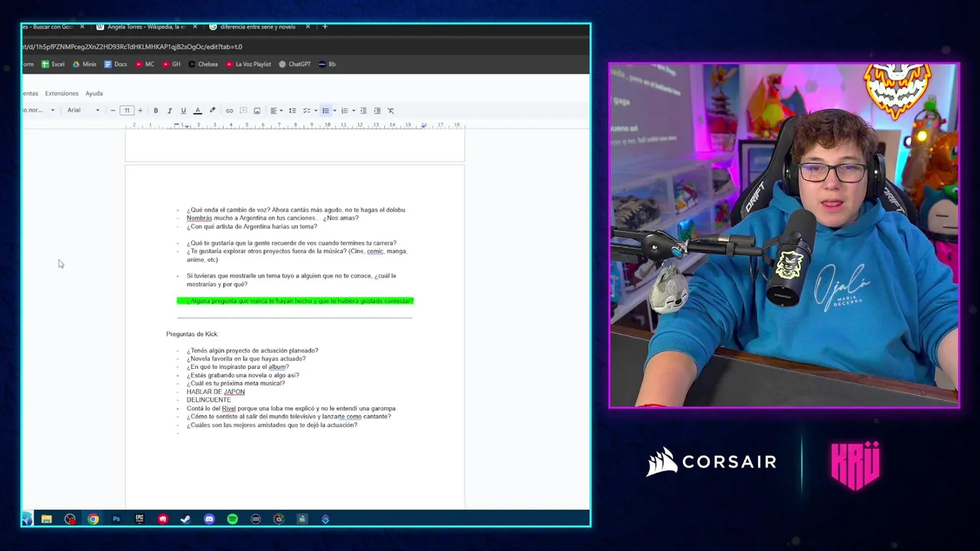Open the GH bookmark

pos(171,64)
